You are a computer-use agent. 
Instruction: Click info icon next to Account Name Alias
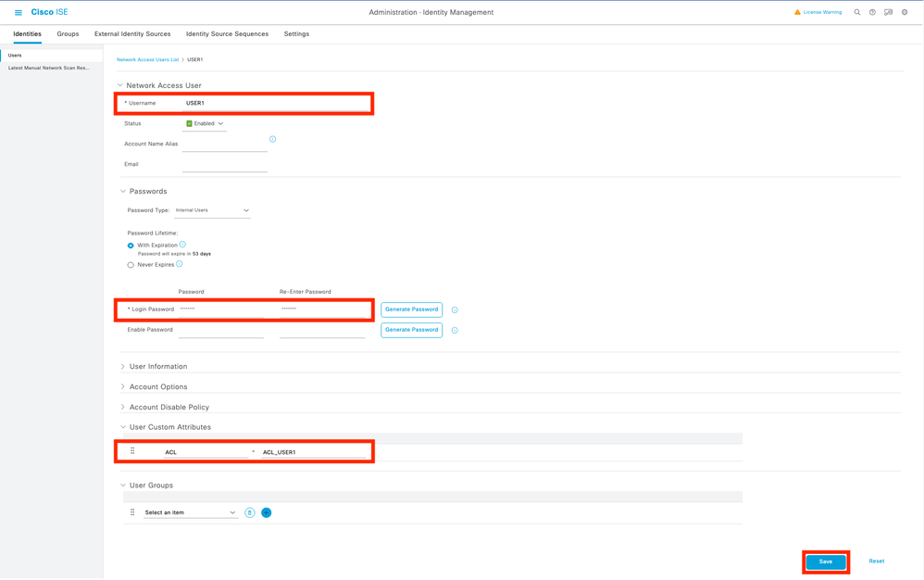pos(272,139)
